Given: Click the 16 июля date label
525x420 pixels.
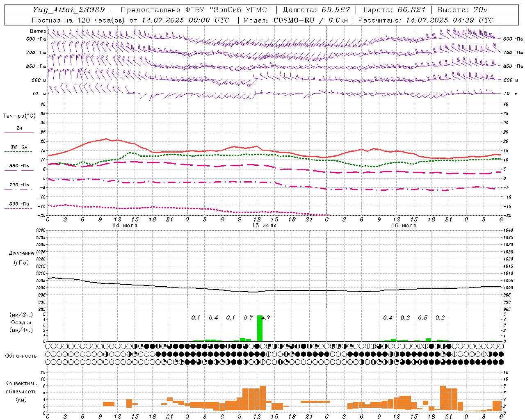Looking at the screenshot, I should pos(403,226).
